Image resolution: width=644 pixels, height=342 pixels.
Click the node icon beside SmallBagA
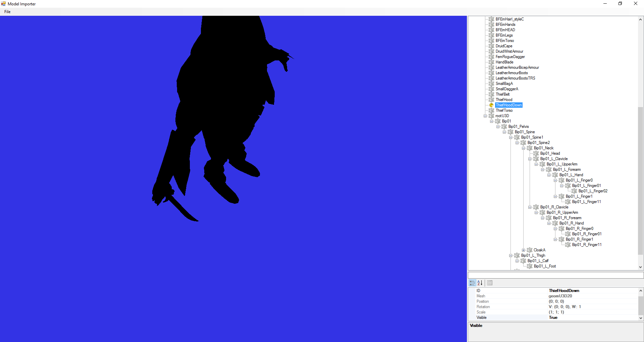point(491,84)
